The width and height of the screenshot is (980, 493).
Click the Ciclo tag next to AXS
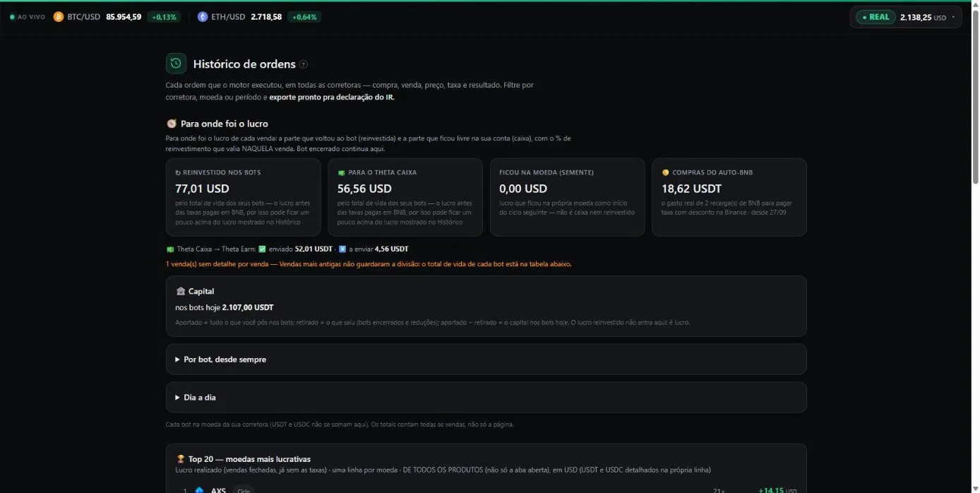243,490
